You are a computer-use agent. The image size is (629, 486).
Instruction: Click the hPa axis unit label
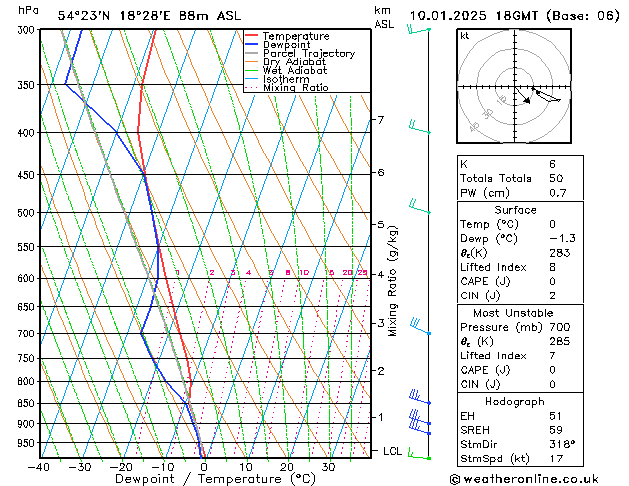[x=28, y=10]
